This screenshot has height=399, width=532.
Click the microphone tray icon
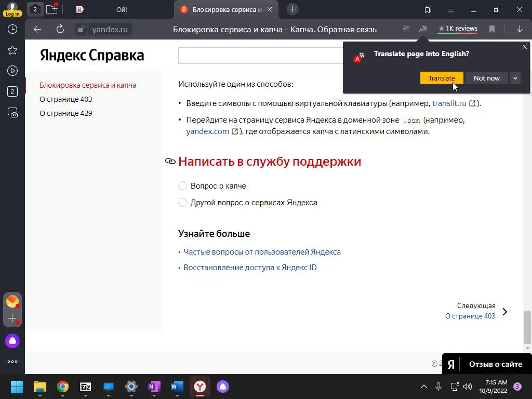tap(438, 387)
